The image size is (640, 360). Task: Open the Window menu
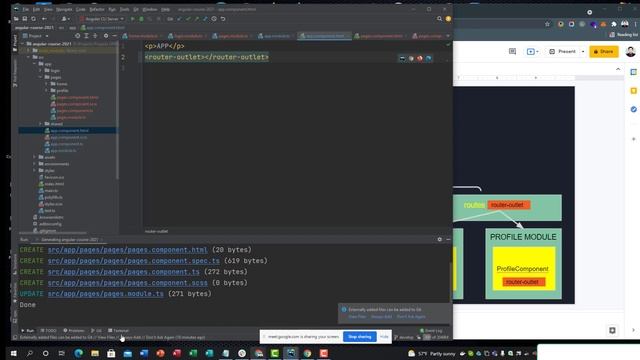coord(150,9)
